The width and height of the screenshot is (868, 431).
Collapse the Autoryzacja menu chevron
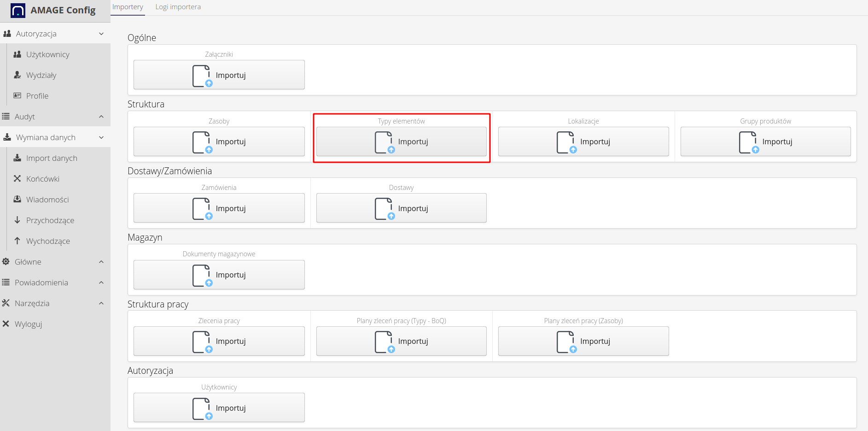pos(101,34)
